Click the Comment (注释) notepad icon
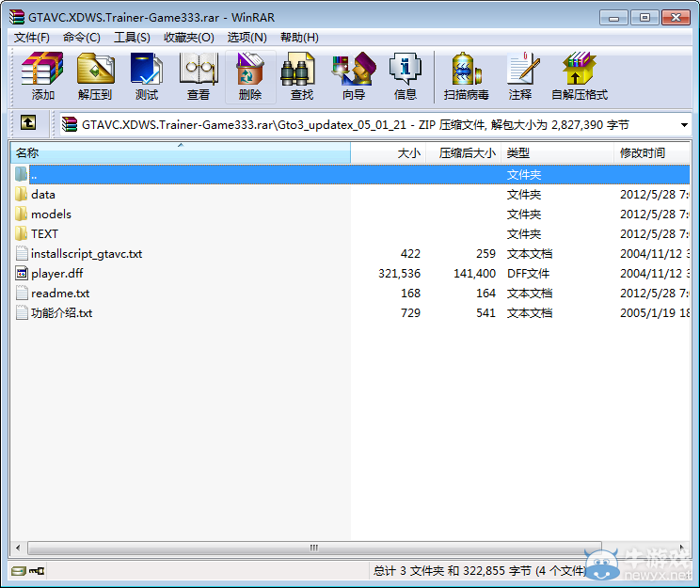 [523, 69]
